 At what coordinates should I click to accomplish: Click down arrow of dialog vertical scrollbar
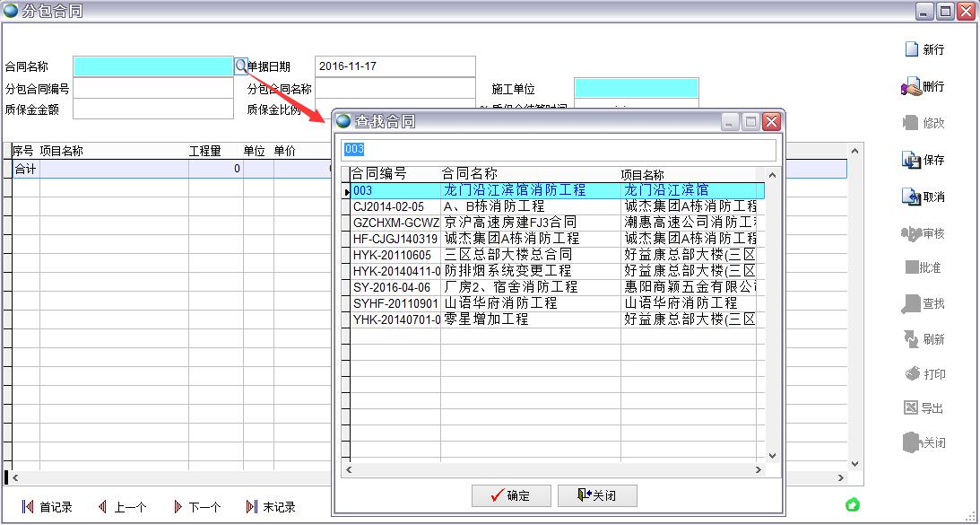pyautogui.click(x=773, y=455)
